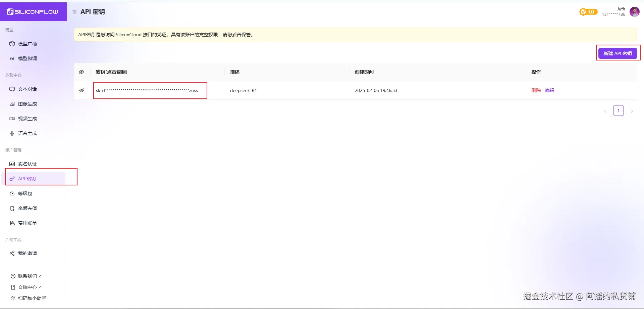
Task: Open the user avatar menu
Action: pyautogui.click(x=634, y=12)
